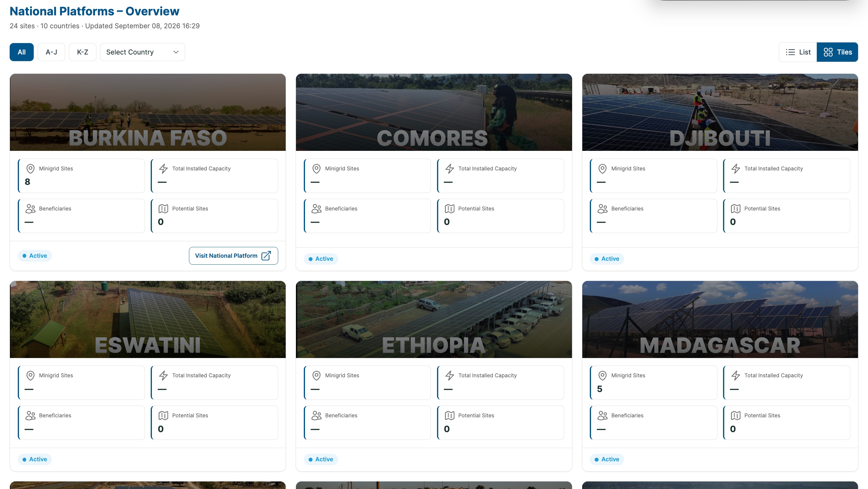This screenshot has width=868, height=489.
Task: Click Madagascar Minigrid Sites pin icon
Action: [x=602, y=375]
